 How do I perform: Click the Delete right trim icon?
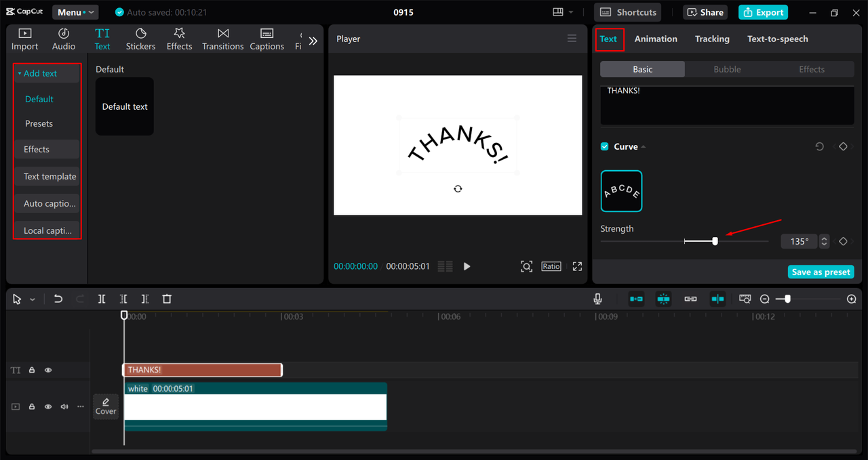click(145, 299)
